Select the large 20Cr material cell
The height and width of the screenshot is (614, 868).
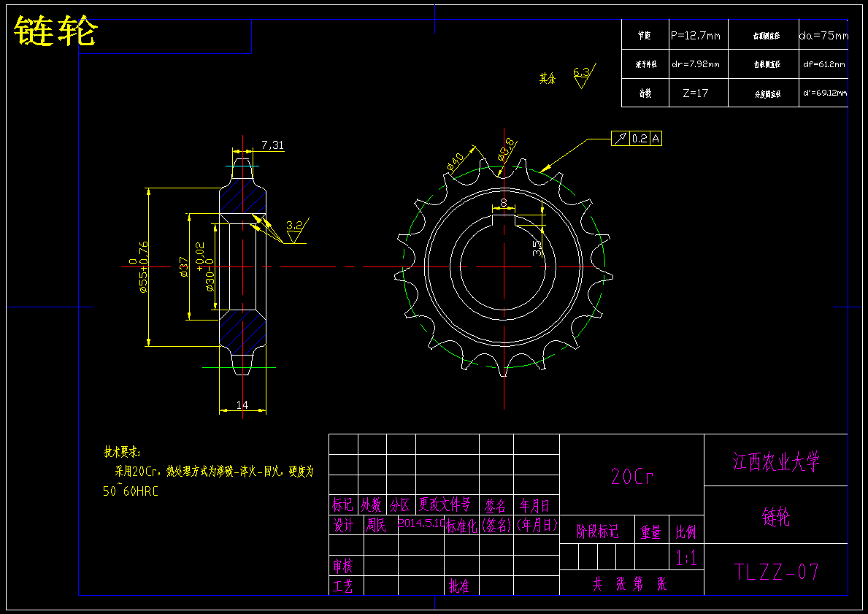click(x=632, y=476)
